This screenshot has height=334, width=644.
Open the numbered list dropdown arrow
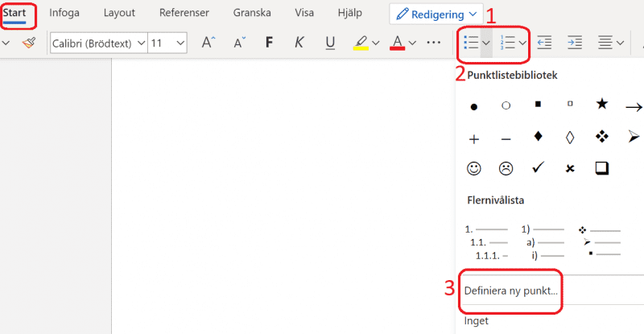pos(522,43)
